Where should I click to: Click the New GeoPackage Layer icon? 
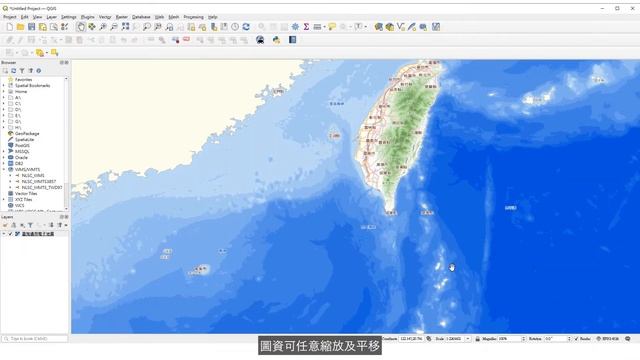tap(389, 27)
